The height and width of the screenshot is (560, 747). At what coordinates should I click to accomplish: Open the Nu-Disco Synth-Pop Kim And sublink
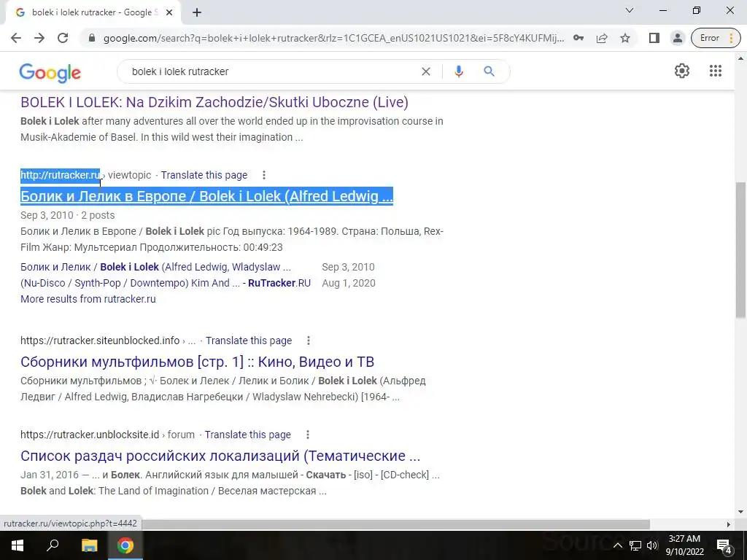pos(166,284)
